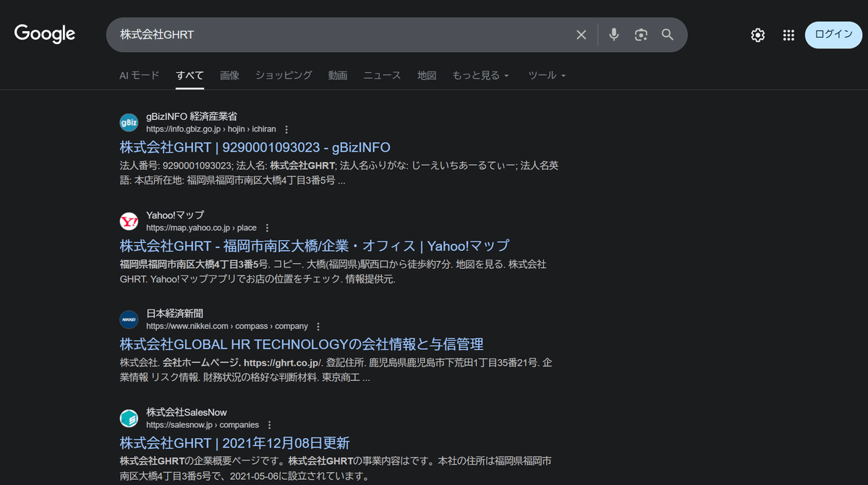Viewport: 868px width, 485px height.
Task: Open GLOBAL HR TECHNOLOGYの会社情報と与信管理 link
Action: click(302, 344)
